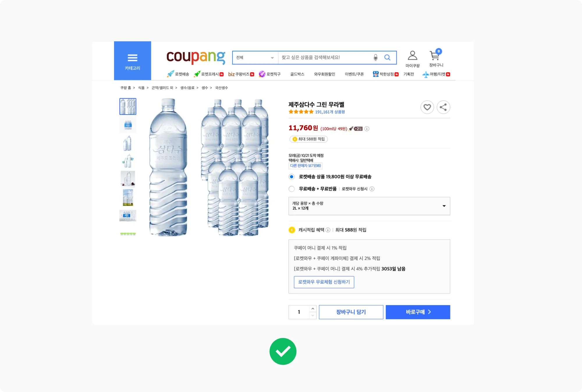Click the info icon beside the price
Image resolution: width=582 pixels, height=392 pixels.
pyautogui.click(x=367, y=129)
